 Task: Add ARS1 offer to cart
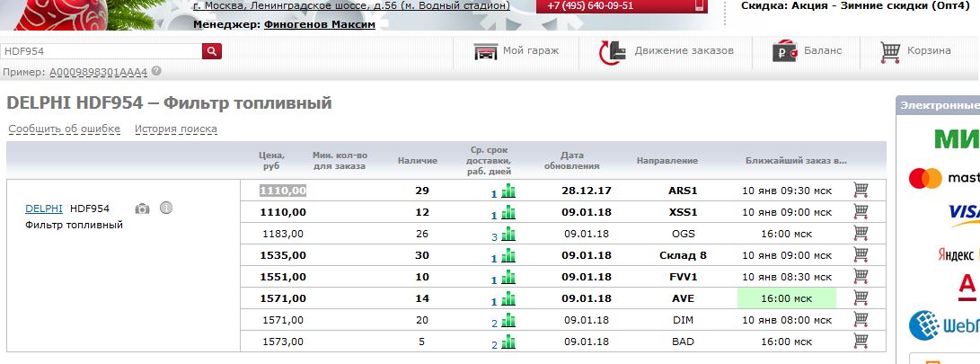(x=861, y=191)
